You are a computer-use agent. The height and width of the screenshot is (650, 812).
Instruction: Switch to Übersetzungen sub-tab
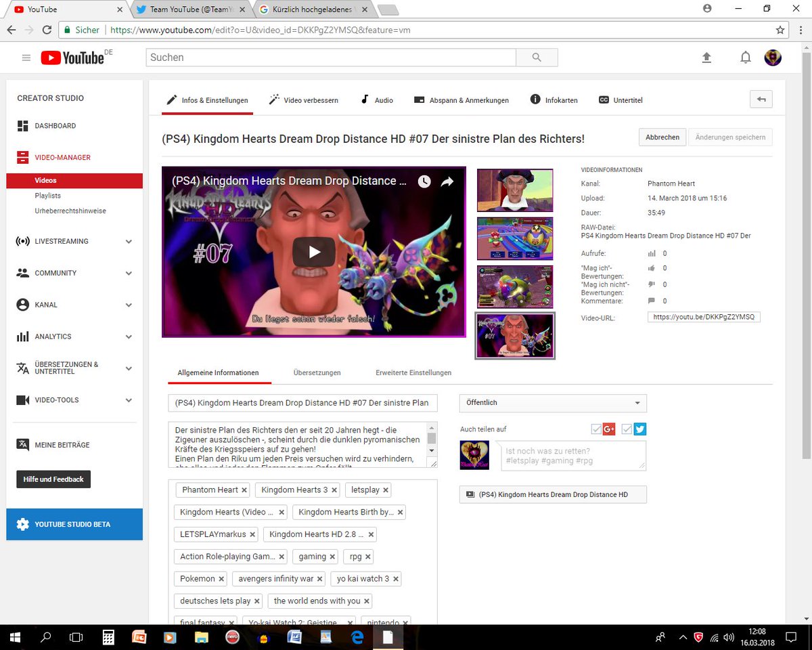click(317, 372)
